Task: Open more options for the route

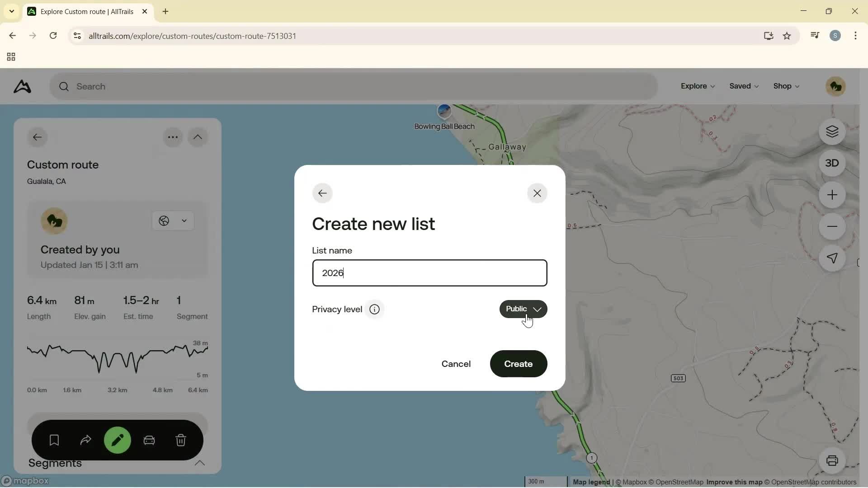Action: point(173,137)
